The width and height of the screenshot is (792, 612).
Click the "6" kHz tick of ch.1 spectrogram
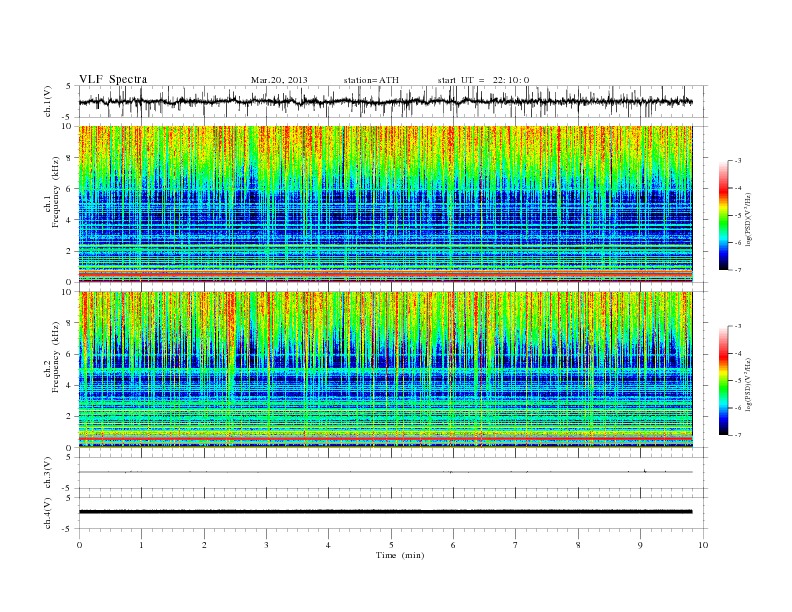coord(70,189)
